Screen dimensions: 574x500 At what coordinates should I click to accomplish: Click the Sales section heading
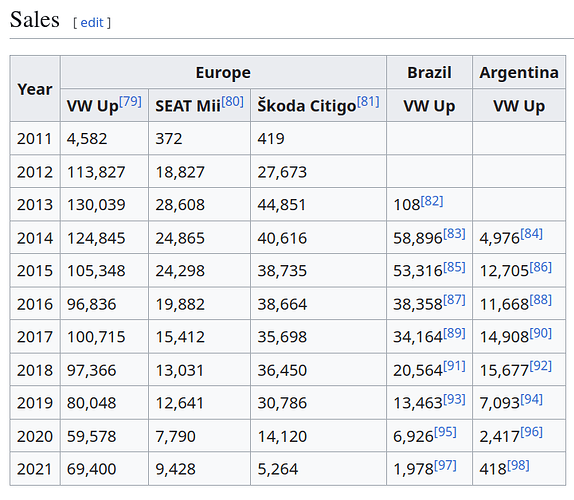tap(35, 19)
